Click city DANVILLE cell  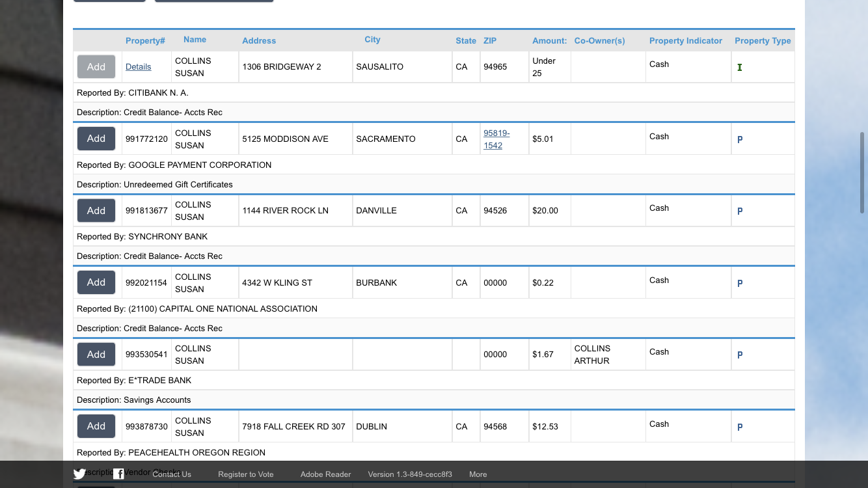point(402,210)
